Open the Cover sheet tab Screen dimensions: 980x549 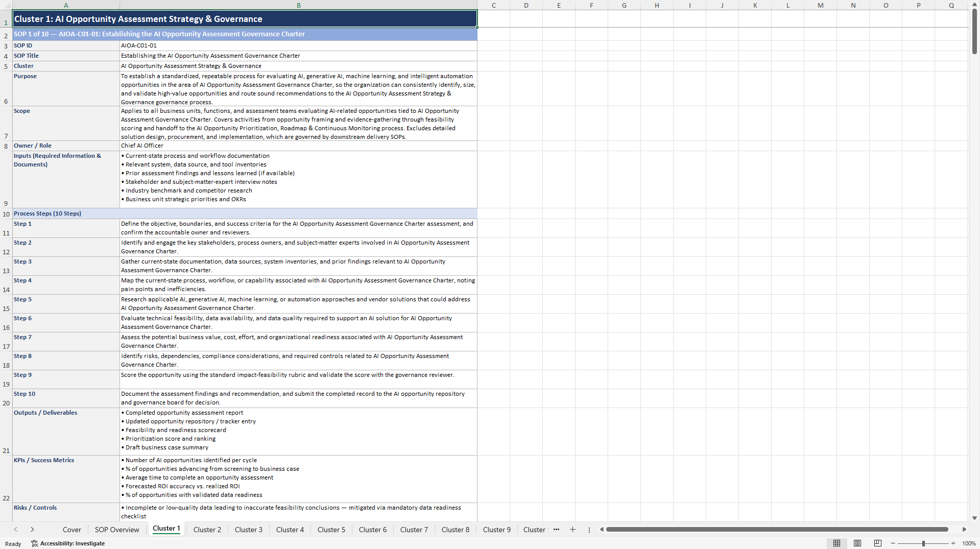click(x=72, y=530)
